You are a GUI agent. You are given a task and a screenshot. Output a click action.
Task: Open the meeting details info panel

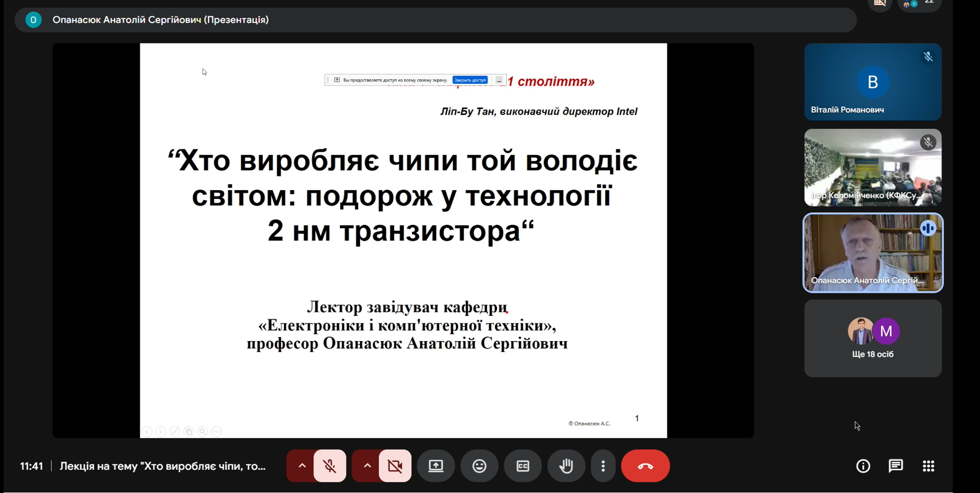coord(863,466)
